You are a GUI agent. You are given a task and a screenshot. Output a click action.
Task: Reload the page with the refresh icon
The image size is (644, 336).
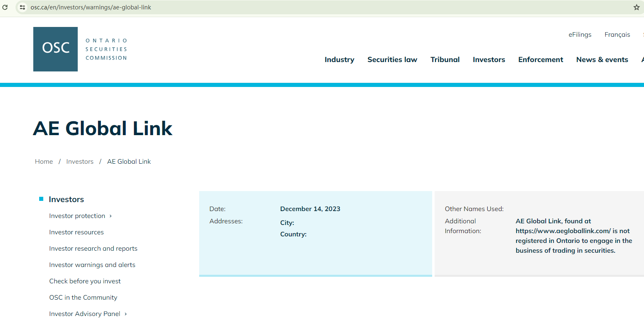click(x=5, y=7)
